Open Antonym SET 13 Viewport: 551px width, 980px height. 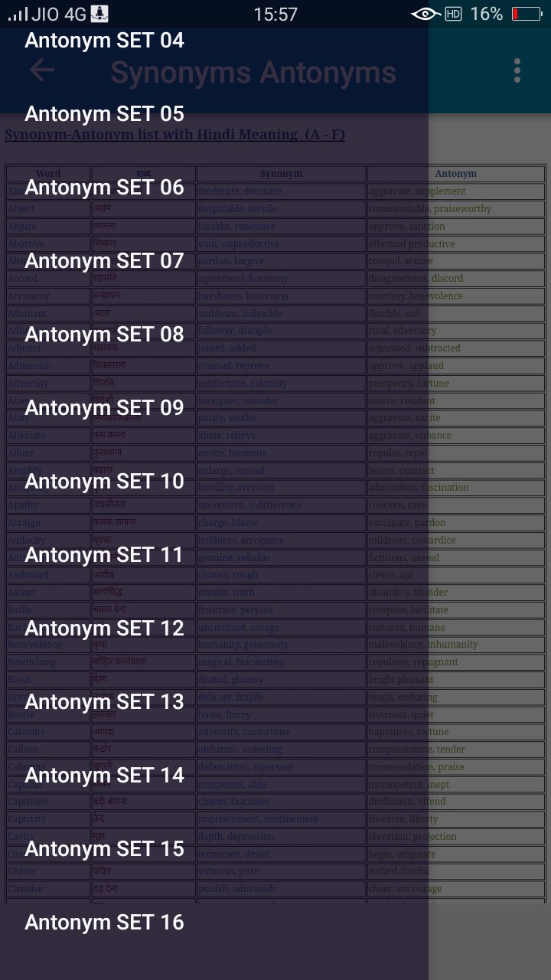tap(105, 702)
